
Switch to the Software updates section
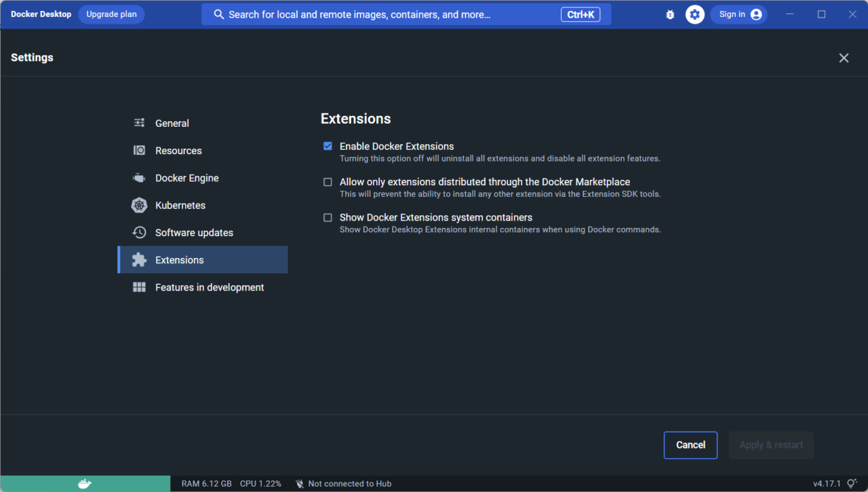click(x=194, y=232)
